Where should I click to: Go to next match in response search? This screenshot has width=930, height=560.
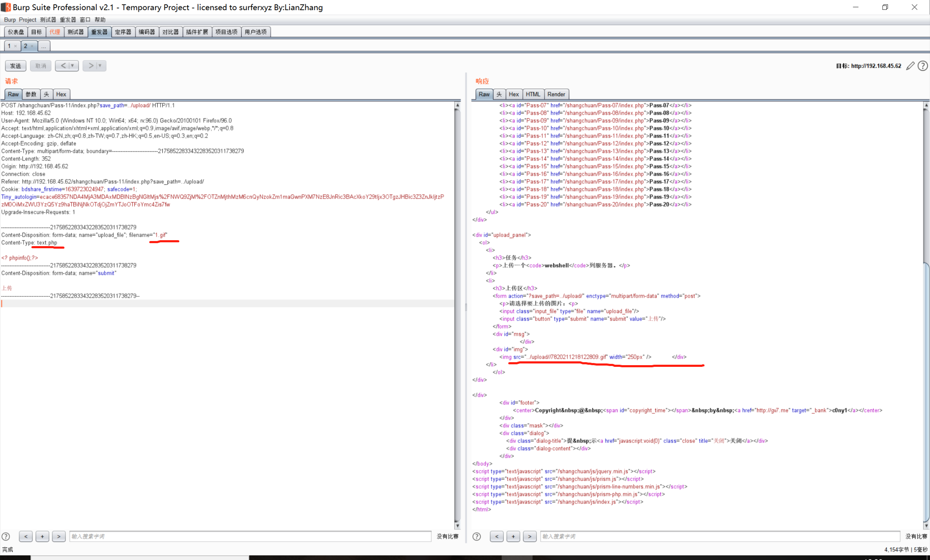(x=529, y=536)
